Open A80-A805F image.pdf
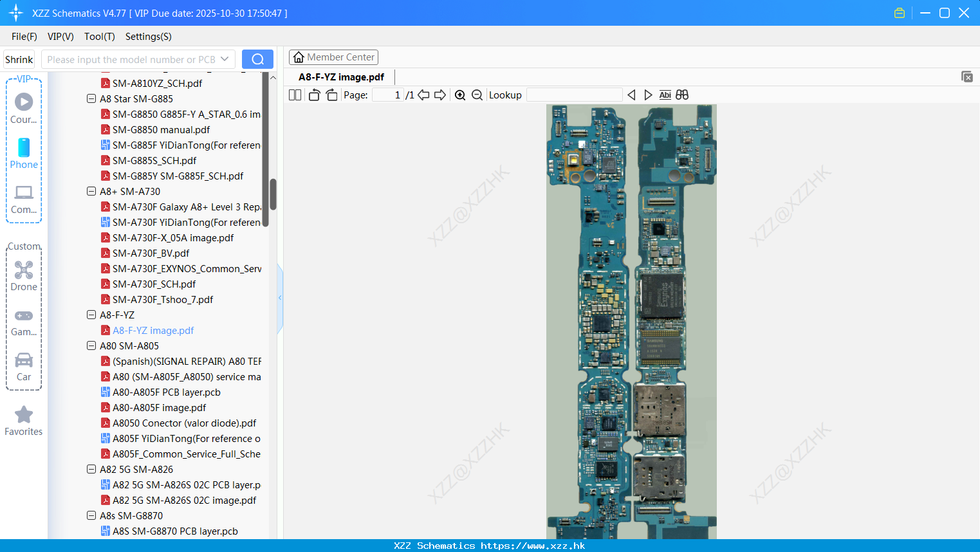The height and width of the screenshot is (552, 980). pos(159,407)
